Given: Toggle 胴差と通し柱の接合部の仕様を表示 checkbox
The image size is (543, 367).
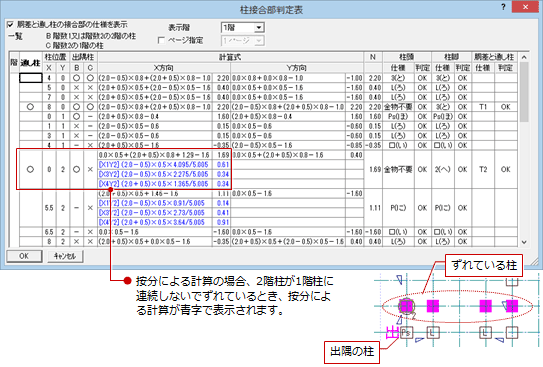Looking at the screenshot, I should tap(10, 24).
